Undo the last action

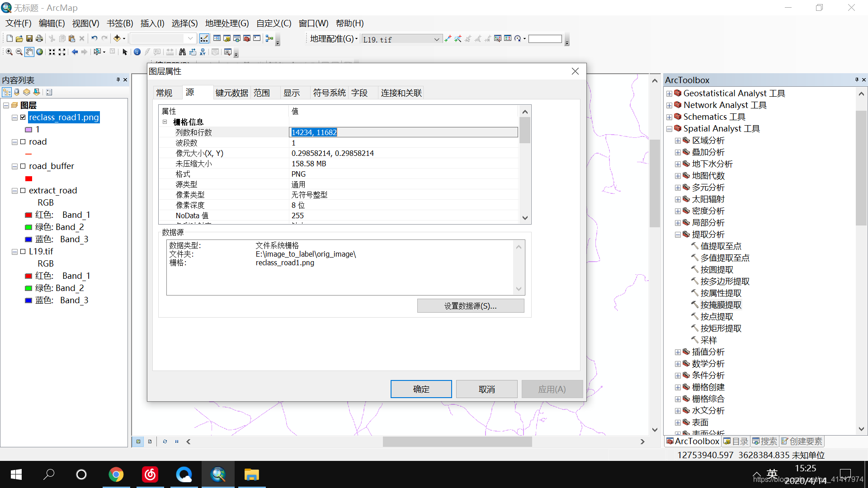tap(94, 39)
